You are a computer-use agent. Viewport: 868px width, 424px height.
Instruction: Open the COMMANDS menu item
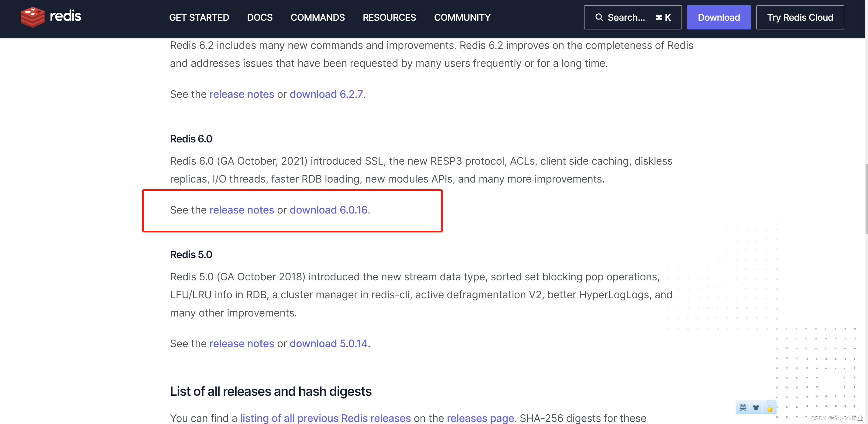click(318, 18)
